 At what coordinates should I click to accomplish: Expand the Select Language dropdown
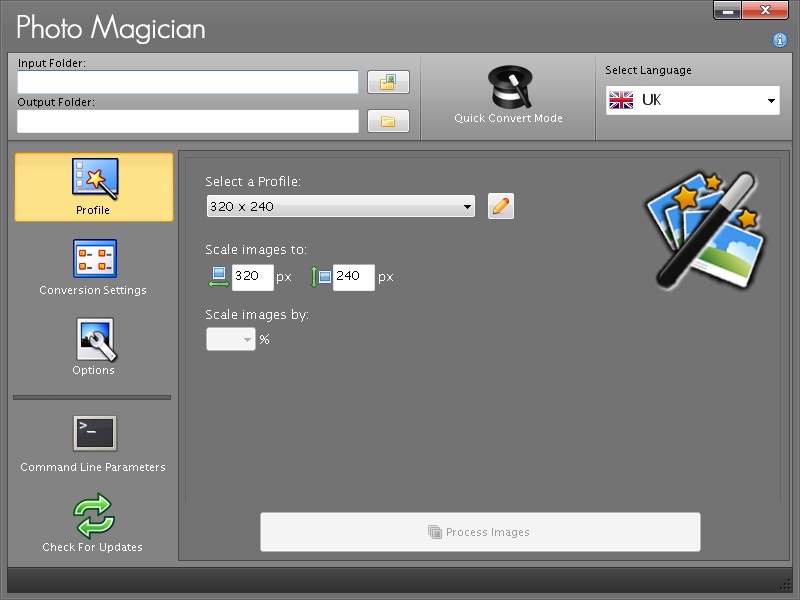[692, 100]
